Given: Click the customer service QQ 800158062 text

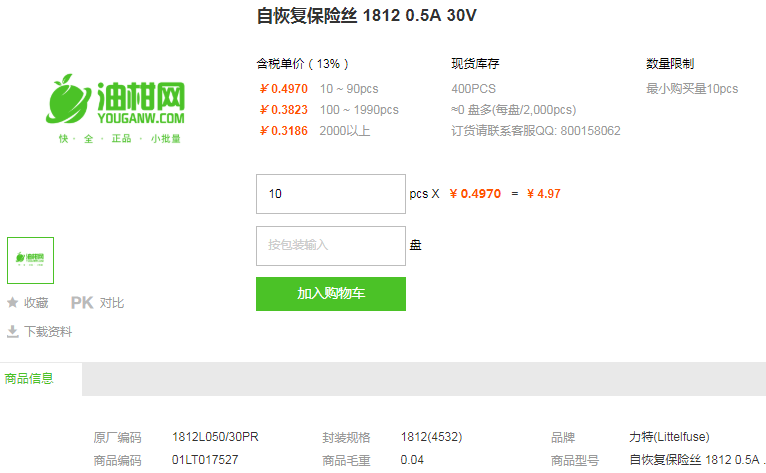Looking at the screenshot, I should click(x=536, y=131).
